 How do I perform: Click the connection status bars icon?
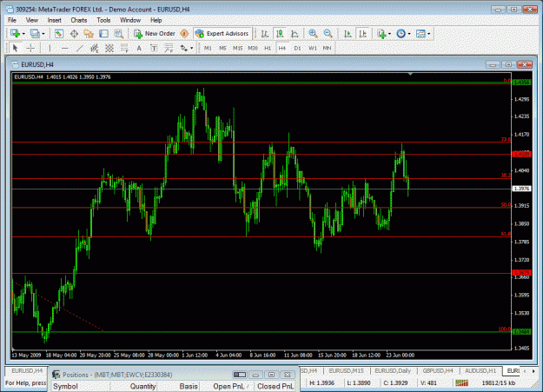[x=461, y=383]
